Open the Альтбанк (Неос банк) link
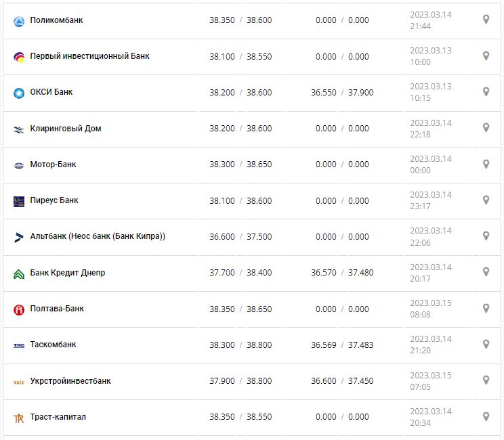 tap(98, 236)
